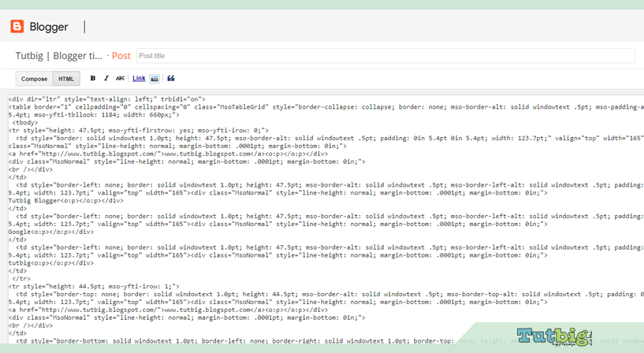
Task: Switch to the Compose editor tab
Action: (34, 79)
